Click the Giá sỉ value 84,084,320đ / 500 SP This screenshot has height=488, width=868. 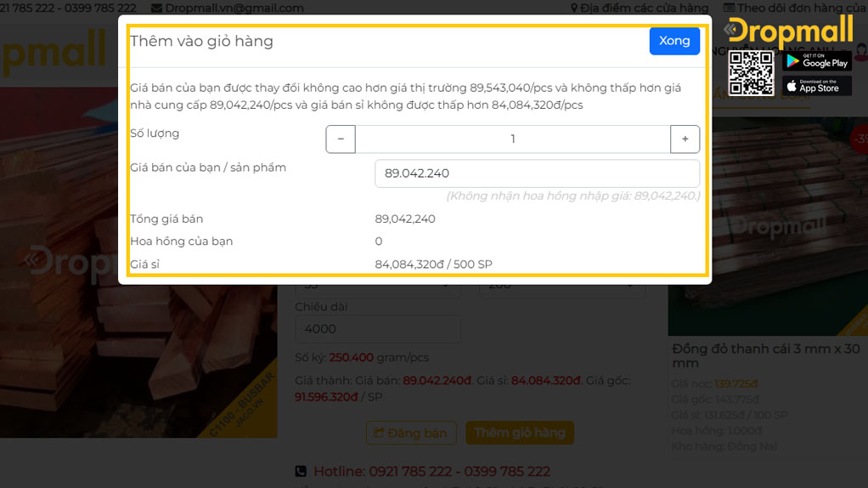point(433,264)
